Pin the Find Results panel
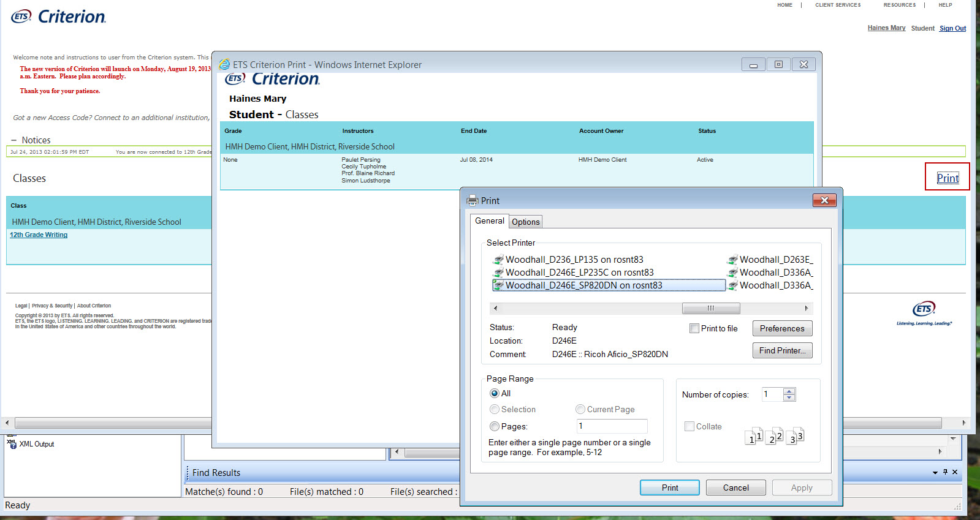The image size is (980, 520). (945, 472)
